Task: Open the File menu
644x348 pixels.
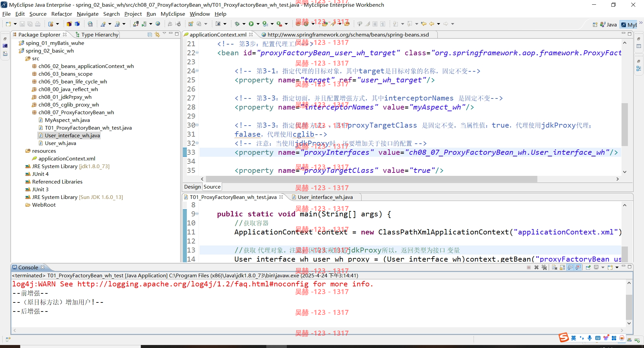Action: click(6, 14)
